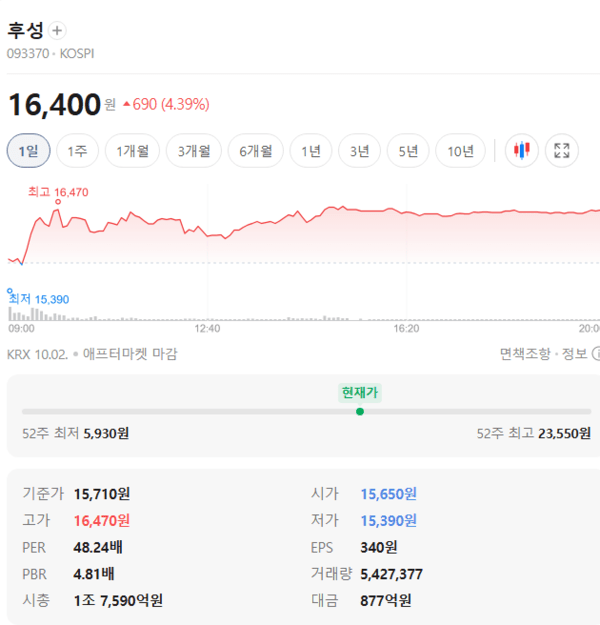Select the 6개월 period tab
The width and height of the screenshot is (600, 625).
point(256,151)
